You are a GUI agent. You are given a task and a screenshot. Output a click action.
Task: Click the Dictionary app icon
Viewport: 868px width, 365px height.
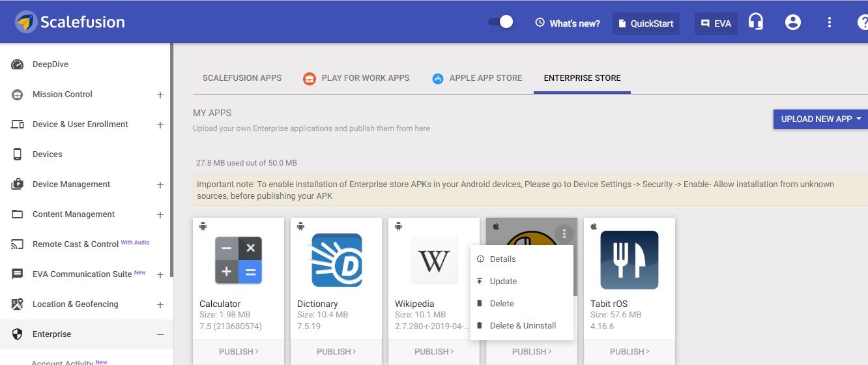click(336, 260)
